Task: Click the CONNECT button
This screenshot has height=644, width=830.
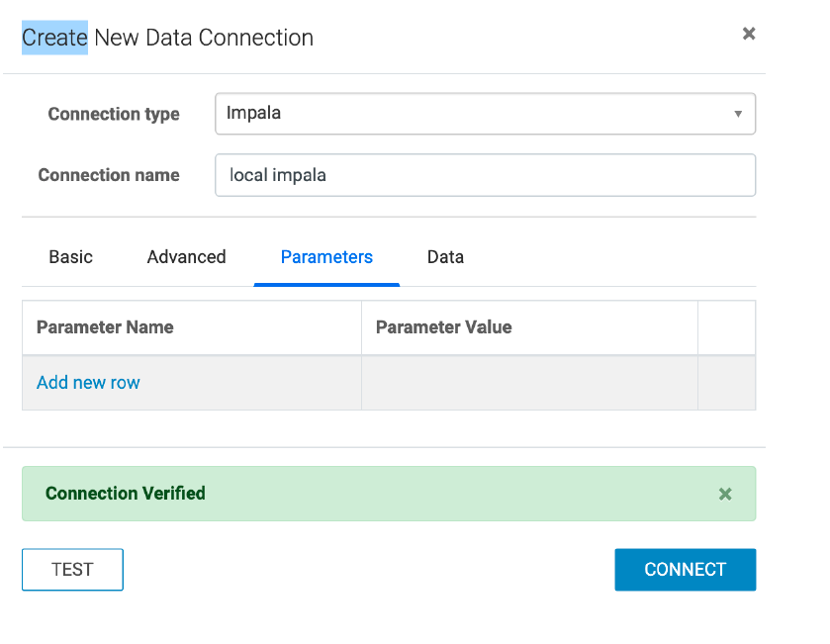Action: click(685, 570)
